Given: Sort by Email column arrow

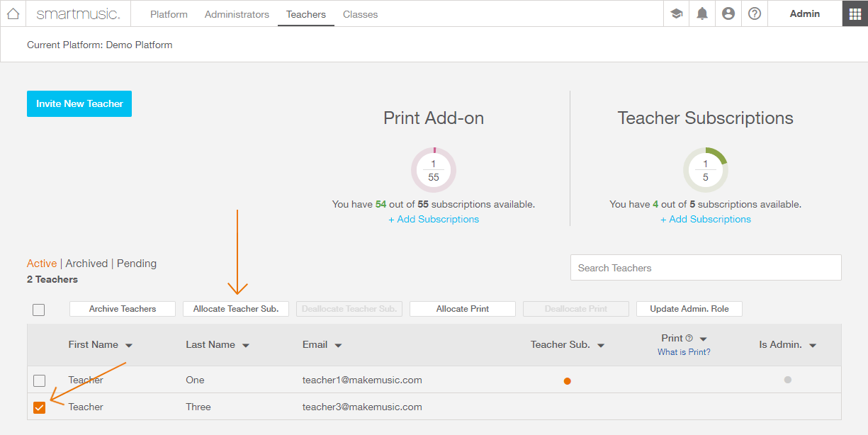Looking at the screenshot, I should click(339, 346).
